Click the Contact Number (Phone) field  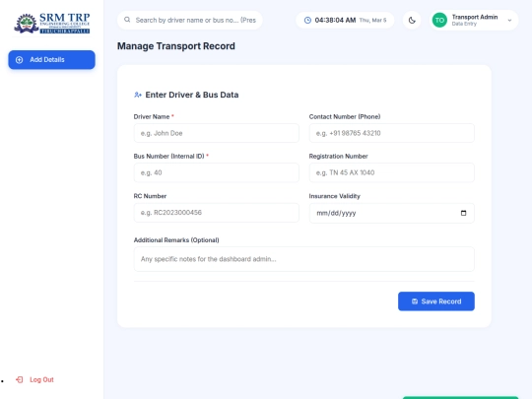391,133
